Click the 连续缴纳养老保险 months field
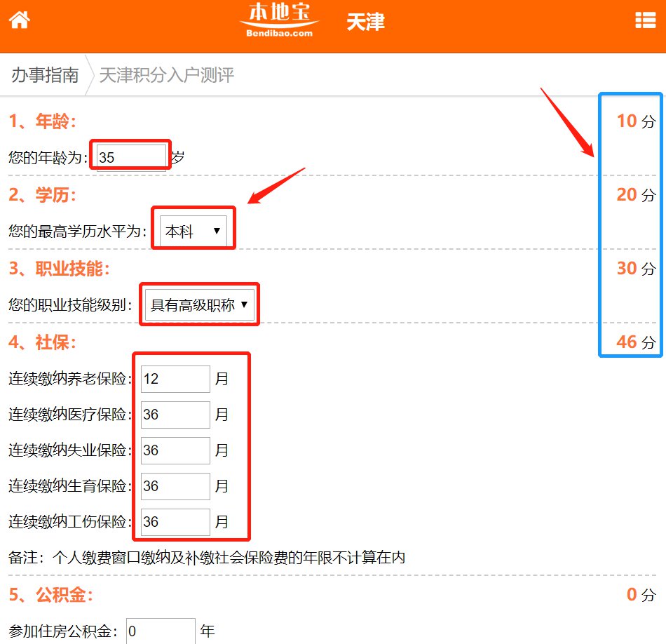Viewport: 666px width, 644px height. point(175,380)
